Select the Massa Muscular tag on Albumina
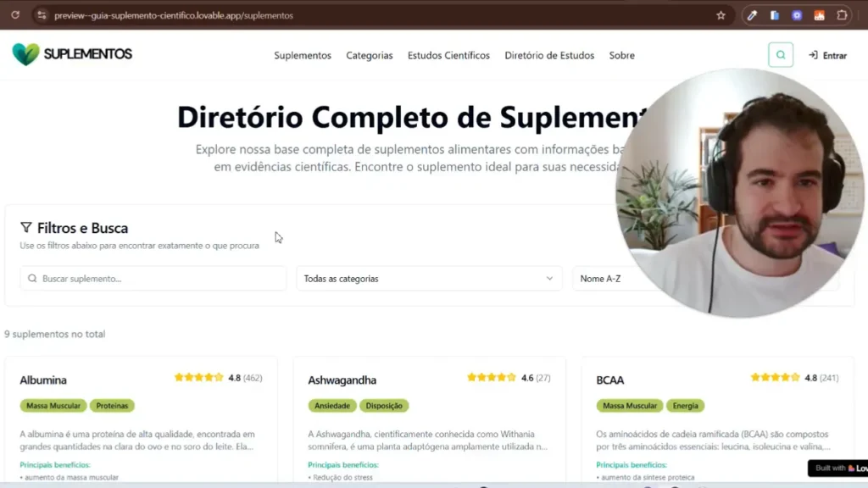 pos(53,406)
